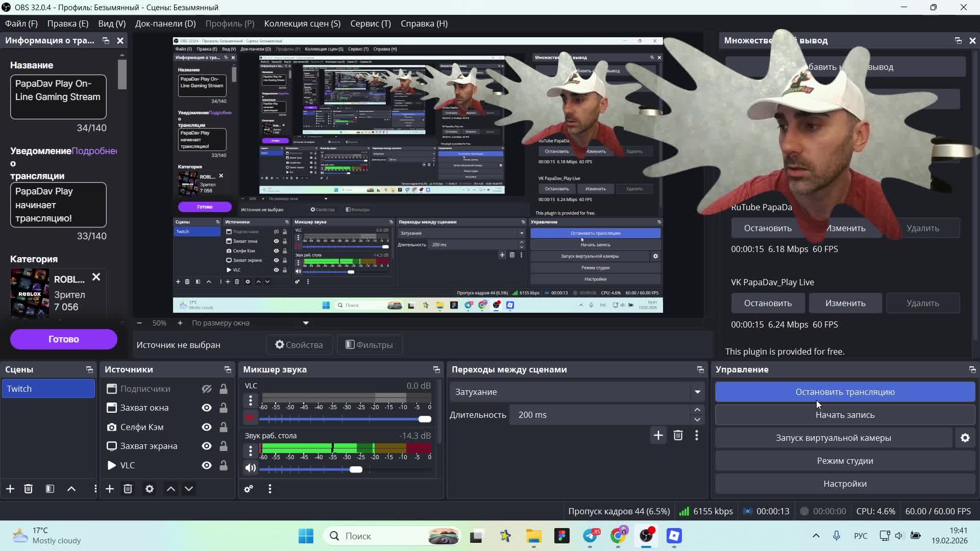Unlock the Захват экрана source
980x551 pixels.
pos(224,446)
